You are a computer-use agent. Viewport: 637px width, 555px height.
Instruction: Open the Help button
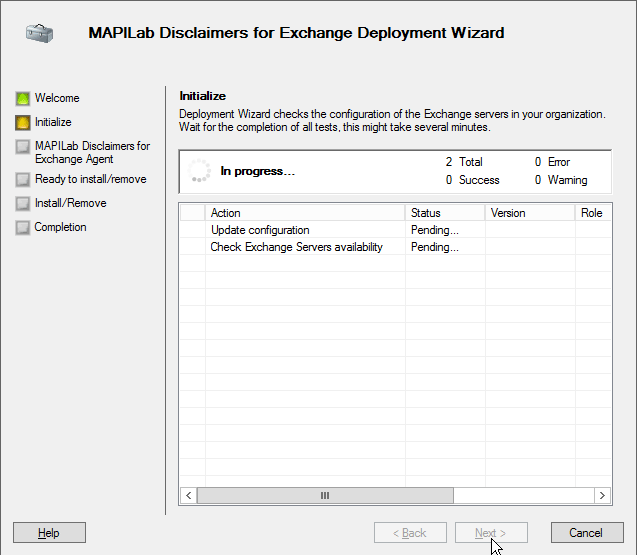pos(49,533)
